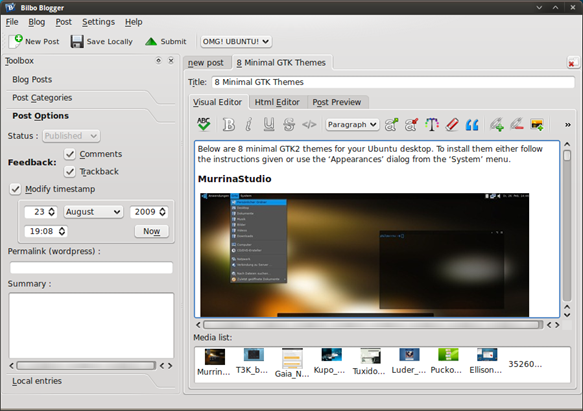The width and height of the screenshot is (583, 411).
Task: Close the current post tab icon
Action: click(573, 63)
